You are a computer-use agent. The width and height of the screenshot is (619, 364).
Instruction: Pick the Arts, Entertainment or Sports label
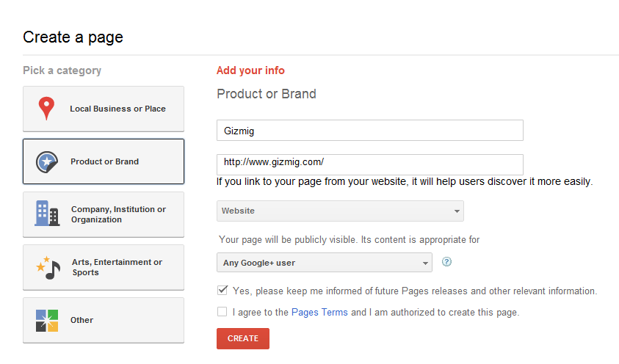coord(117,267)
